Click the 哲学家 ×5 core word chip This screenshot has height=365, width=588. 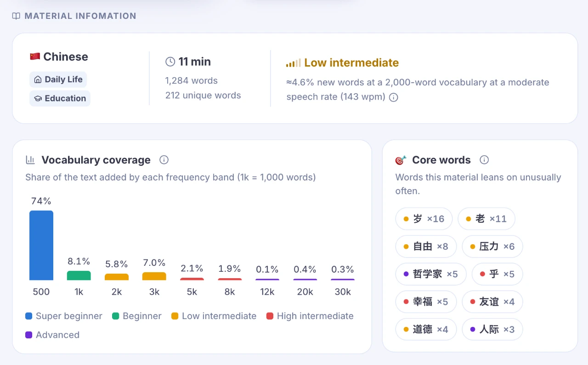[x=431, y=274]
